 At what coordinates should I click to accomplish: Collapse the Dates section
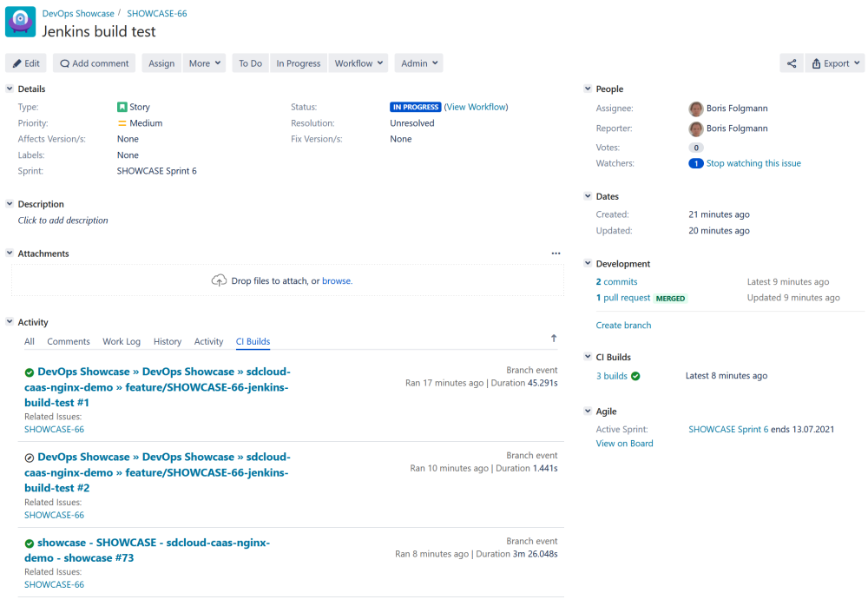click(588, 196)
